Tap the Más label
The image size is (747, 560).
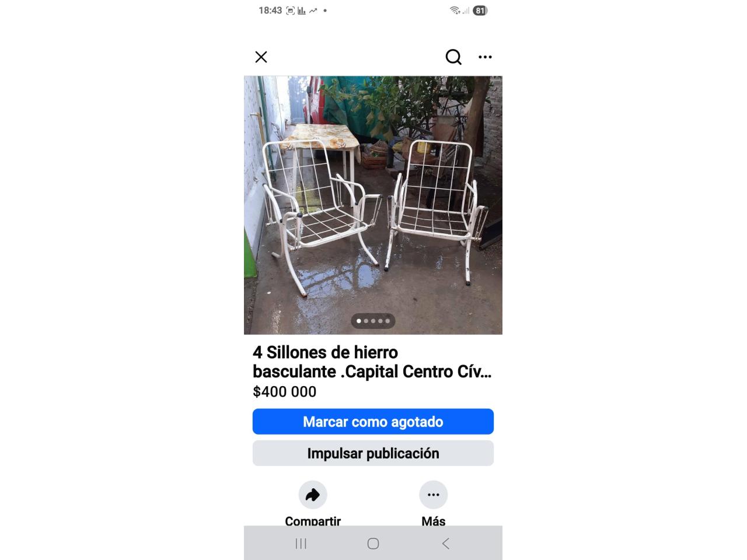coord(434,521)
